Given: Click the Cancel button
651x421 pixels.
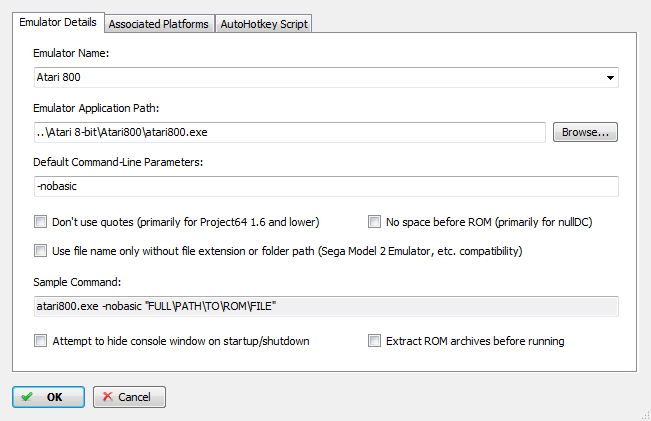Looking at the screenshot, I should (x=129, y=397).
